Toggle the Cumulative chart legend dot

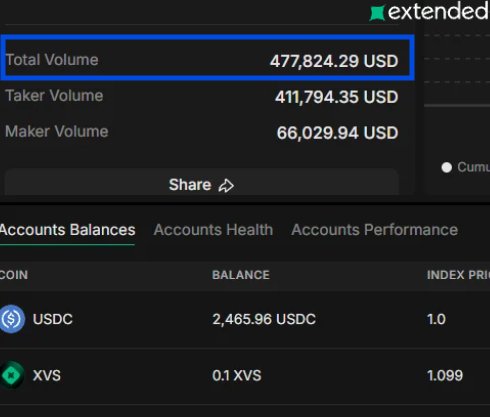[447, 167]
